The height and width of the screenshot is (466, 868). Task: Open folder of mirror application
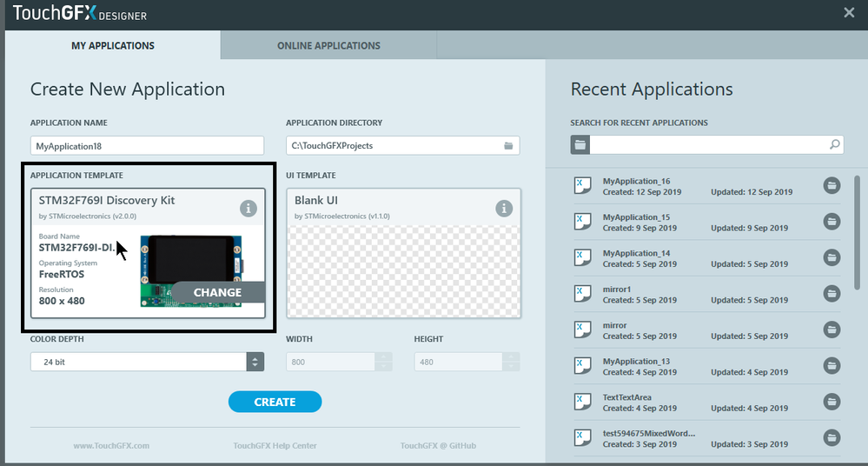pos(832,330)
